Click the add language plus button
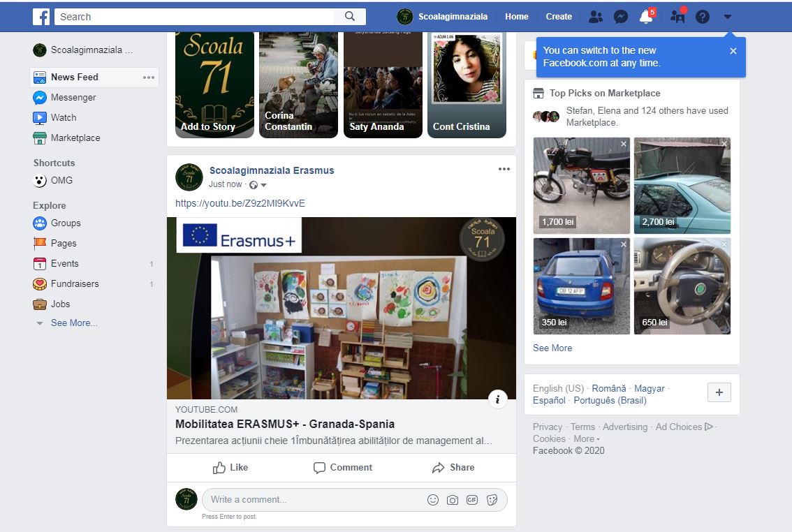 point(719,392)
